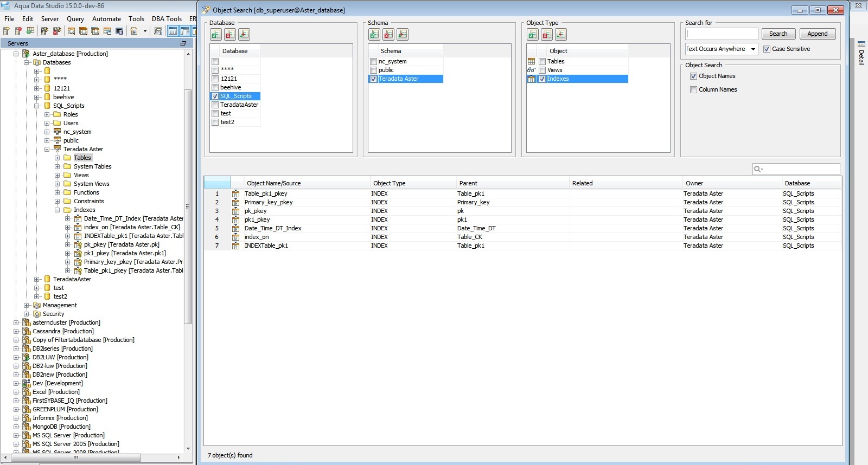Expand the beehive database tree node
Viewport: 868px width, 465px height.
37,97
